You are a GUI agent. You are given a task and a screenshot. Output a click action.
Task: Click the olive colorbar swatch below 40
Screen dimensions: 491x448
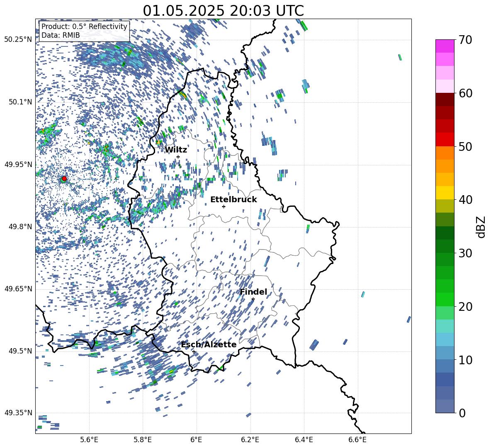445,206
